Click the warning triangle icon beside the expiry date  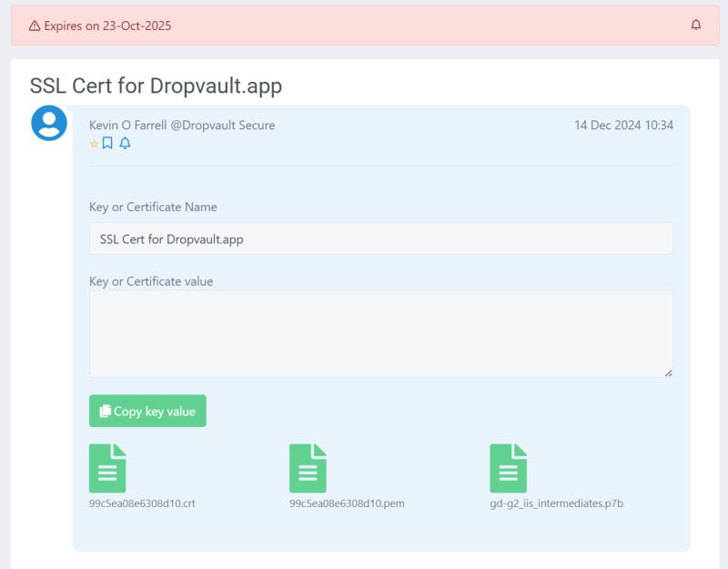(35, 25)
